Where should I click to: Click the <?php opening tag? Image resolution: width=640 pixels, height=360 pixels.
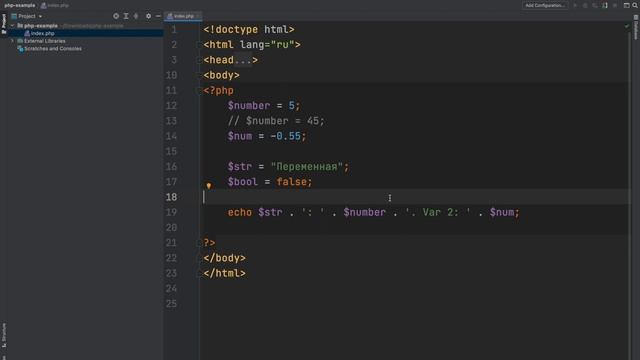(218, 91)
